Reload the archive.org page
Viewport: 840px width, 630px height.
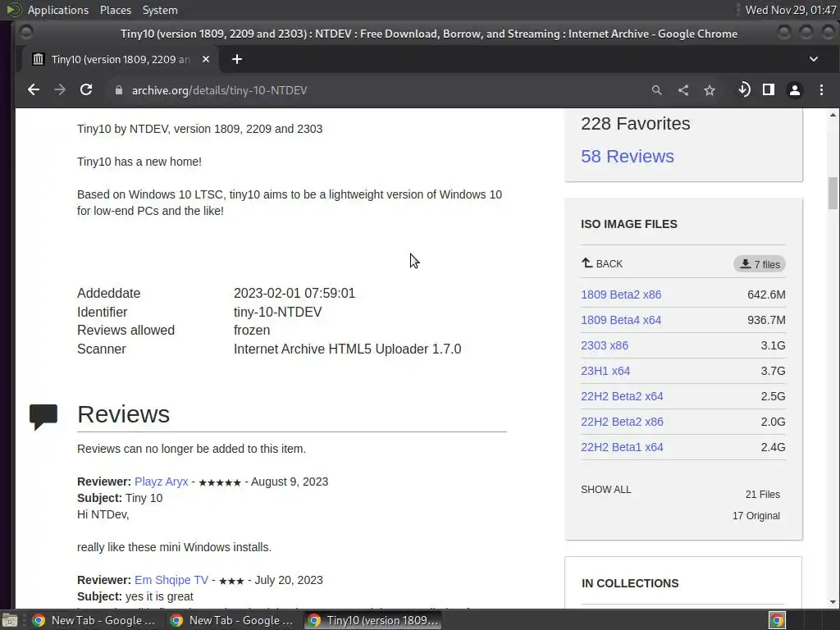86,90
